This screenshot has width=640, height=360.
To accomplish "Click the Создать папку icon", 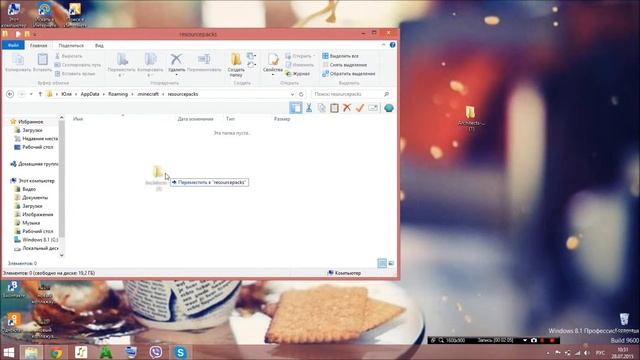I will click(236, 64).
